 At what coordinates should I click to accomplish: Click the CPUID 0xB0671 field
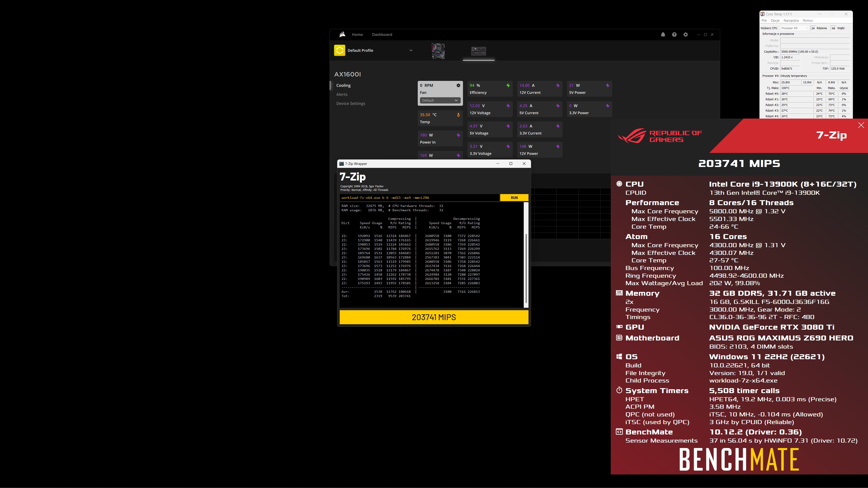[x=790, y=68]
